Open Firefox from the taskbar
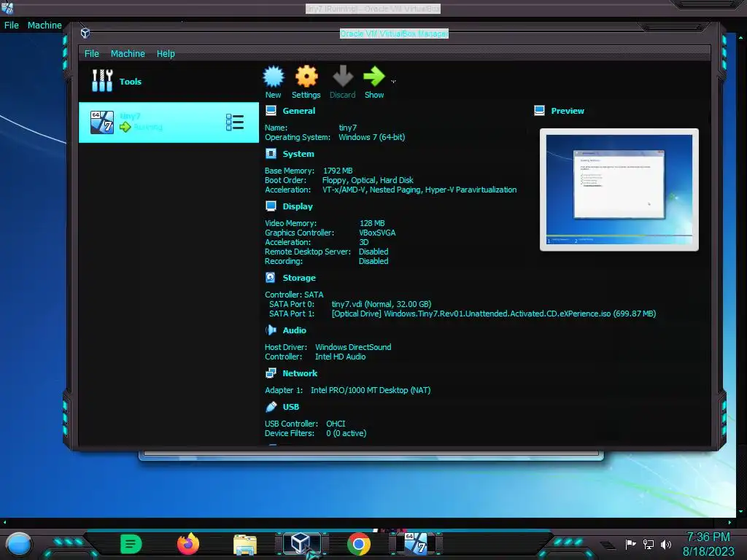747x560 pixels. click(188, 544)
